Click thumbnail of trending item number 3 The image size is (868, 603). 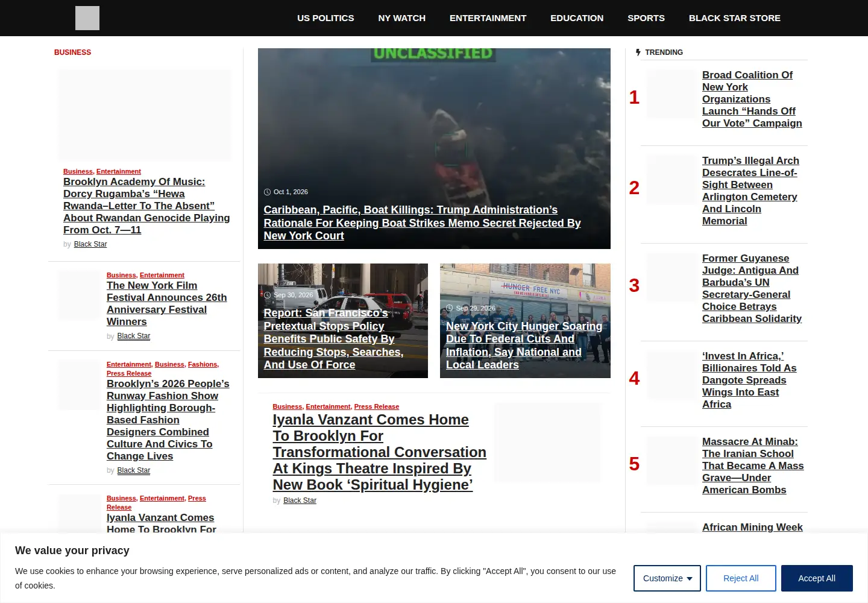click(671, 277)
